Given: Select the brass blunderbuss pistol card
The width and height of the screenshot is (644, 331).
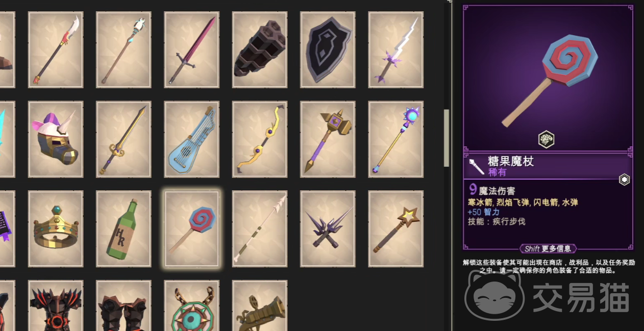Looking at the screenshot, I should [260, 305].
